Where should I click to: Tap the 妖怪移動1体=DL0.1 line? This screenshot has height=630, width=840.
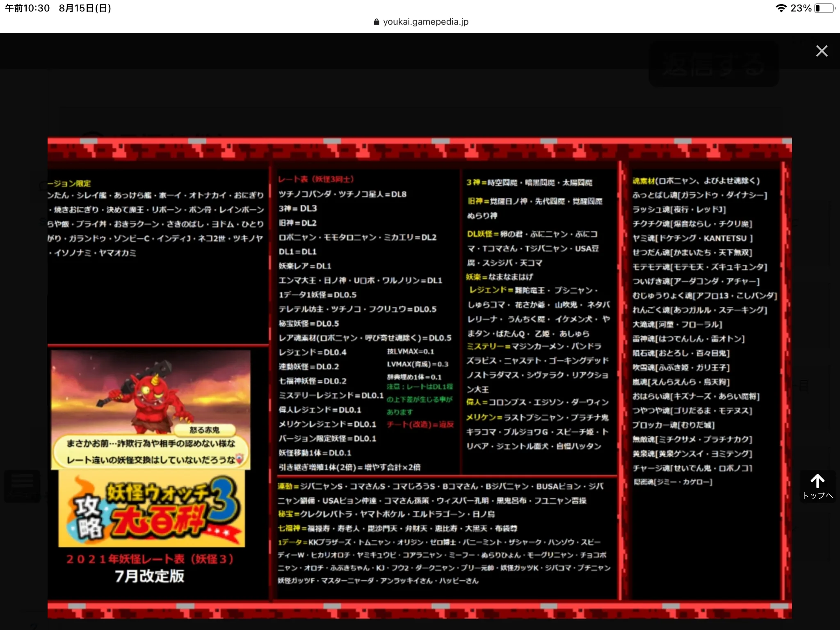pos(315,452)
